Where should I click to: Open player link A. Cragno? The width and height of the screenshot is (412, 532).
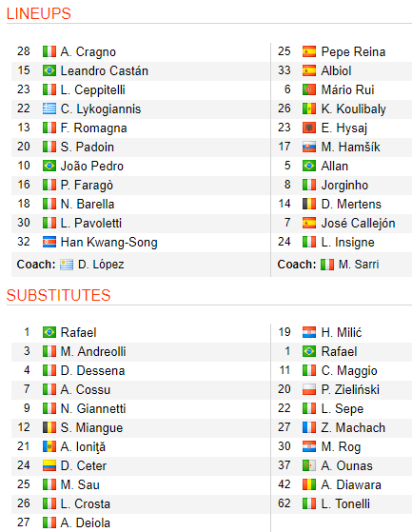click(x=88, y=52)
